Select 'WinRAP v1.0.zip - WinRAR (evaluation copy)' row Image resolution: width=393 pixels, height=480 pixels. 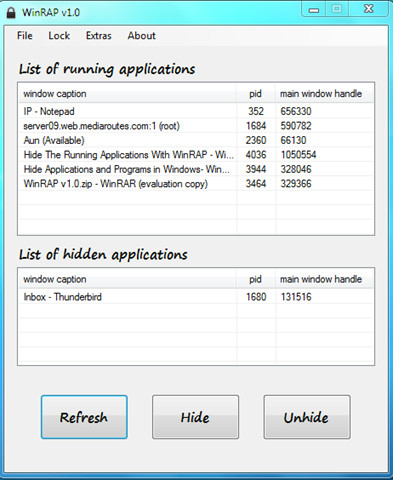point(196,184)
